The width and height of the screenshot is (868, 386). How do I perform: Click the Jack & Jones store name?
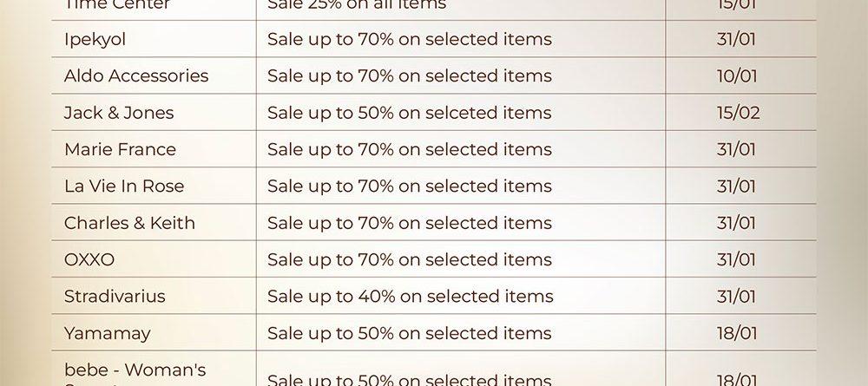click(119, 113)
